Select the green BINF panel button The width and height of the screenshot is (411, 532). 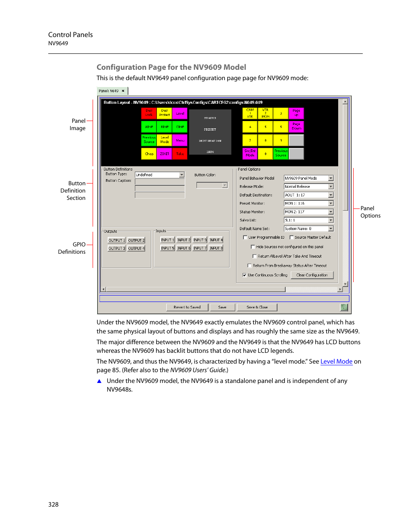[x=165, y=127]
